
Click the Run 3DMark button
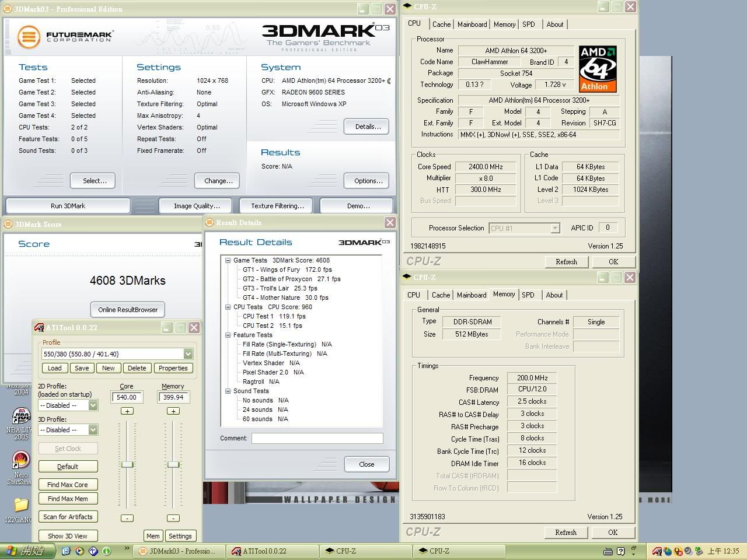click(x=67, y=205)
